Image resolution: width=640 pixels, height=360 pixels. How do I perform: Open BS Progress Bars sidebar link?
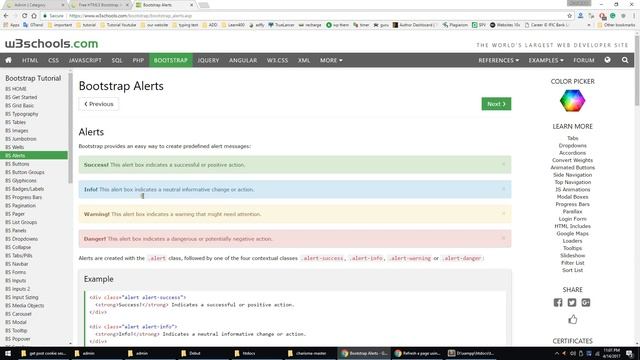(x=24, y=197)
